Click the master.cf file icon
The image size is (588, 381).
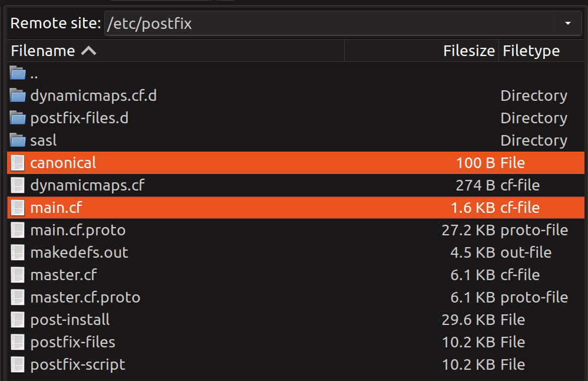pos(18,275)
